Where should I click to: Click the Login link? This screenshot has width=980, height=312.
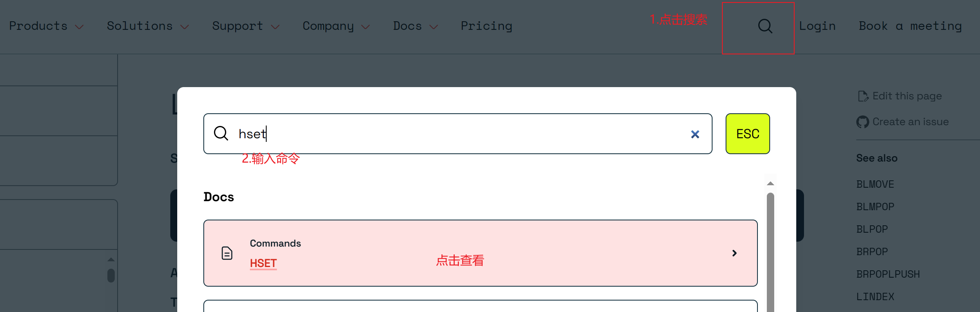pos(817,26)
